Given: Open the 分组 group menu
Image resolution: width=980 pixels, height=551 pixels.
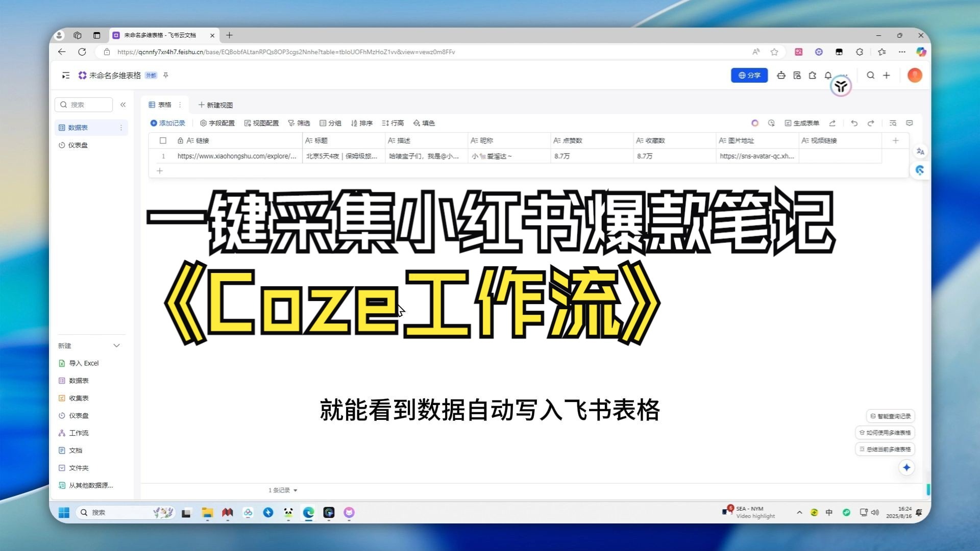Looking at the screenshot, I should [330, 123].
